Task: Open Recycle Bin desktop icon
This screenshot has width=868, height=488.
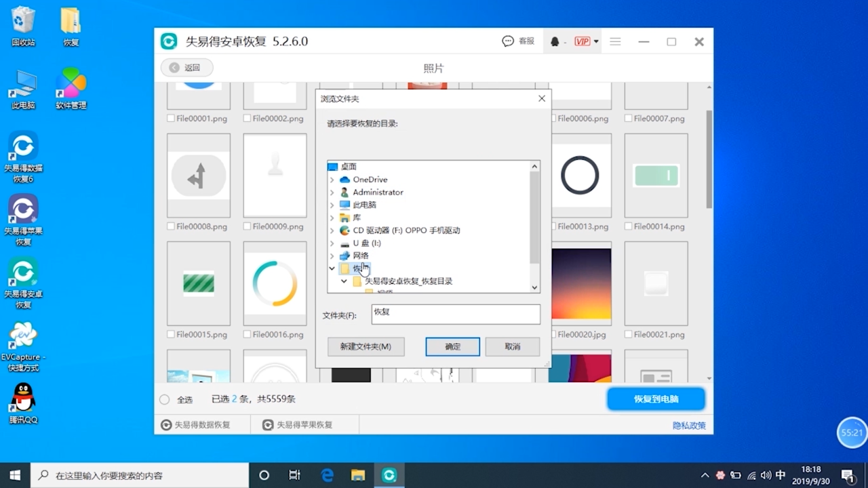Action: (x=23, y=26)
